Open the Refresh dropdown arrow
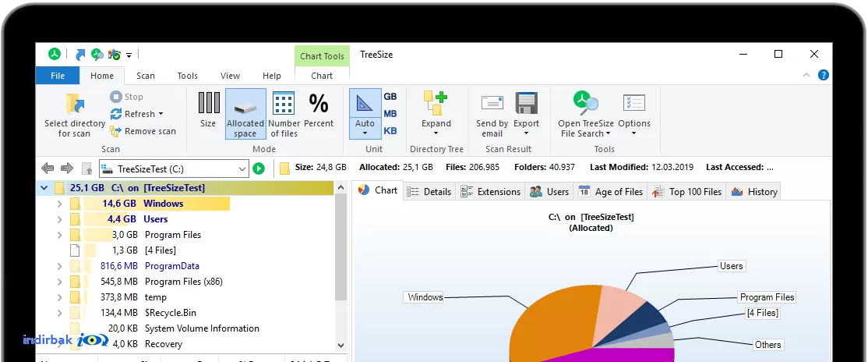 [161, 114]
